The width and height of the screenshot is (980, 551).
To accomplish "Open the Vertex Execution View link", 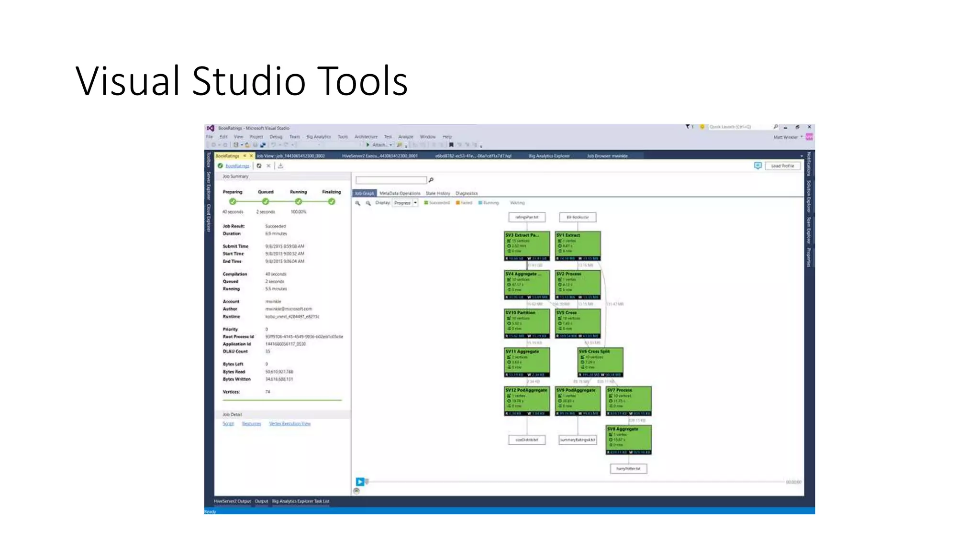I will tap(290, 424).
